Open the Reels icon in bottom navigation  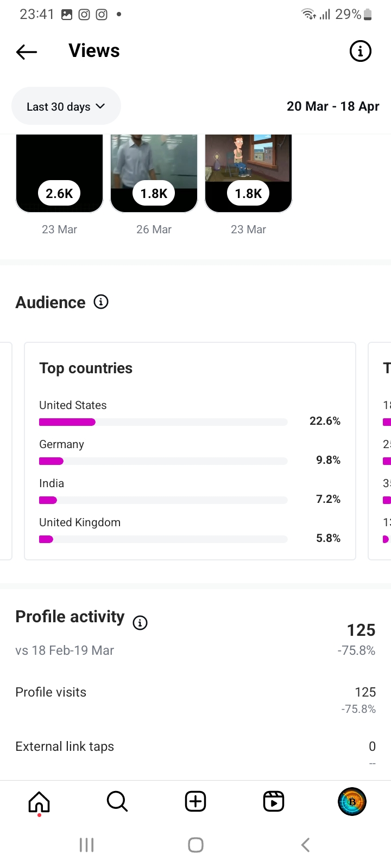(274, 801)
